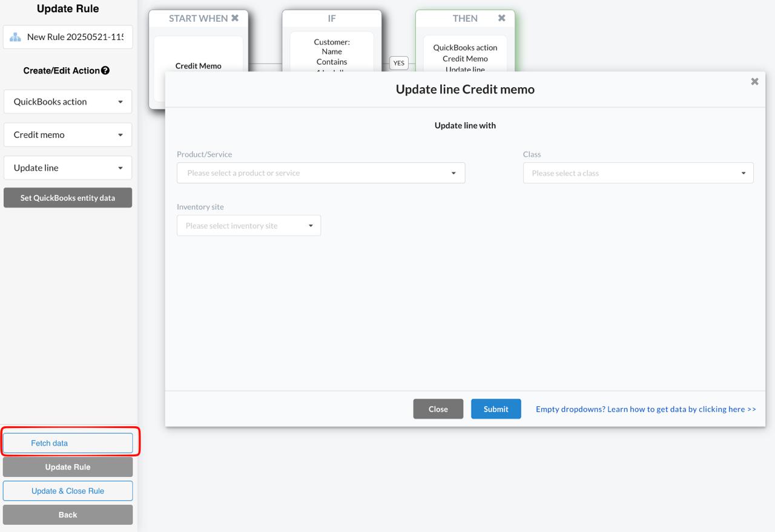Screen dimensions: 775x532
Task: Click the Update Rule button
Action: pyautogui.click(x=68, y=467)
